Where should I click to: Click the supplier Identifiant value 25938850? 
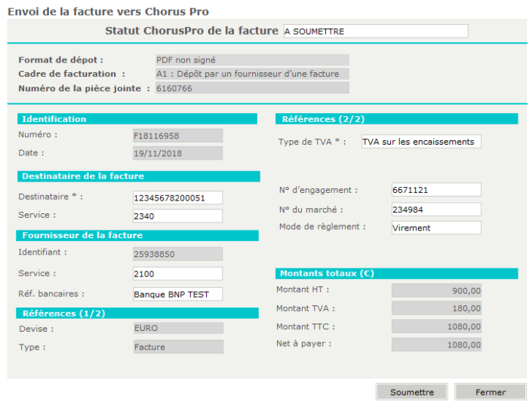pyautogui.click(x=177, y=253)
